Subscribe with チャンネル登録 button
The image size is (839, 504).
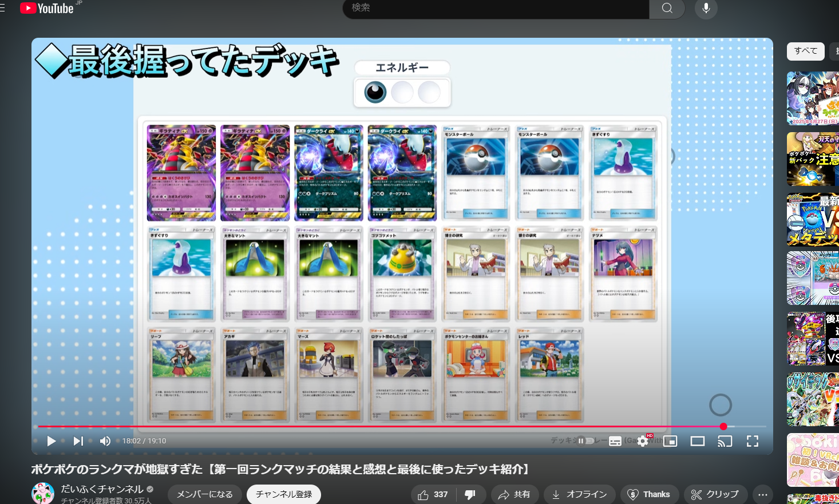tap(284, 495)
